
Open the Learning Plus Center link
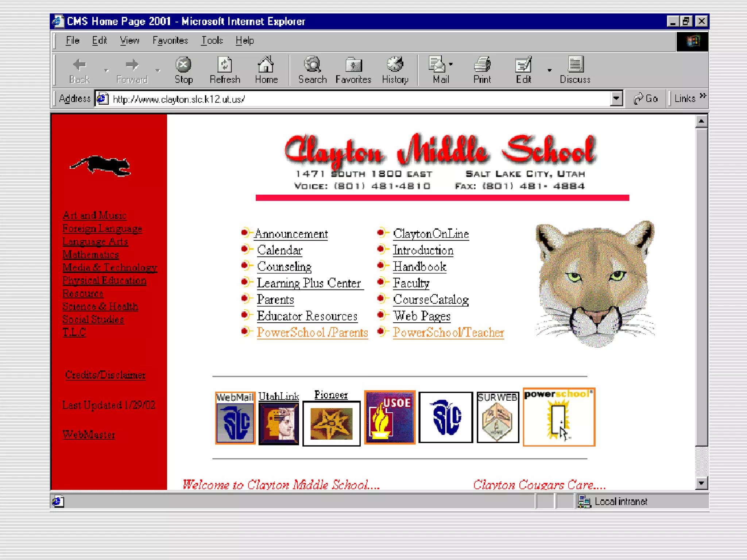point(309,283)
